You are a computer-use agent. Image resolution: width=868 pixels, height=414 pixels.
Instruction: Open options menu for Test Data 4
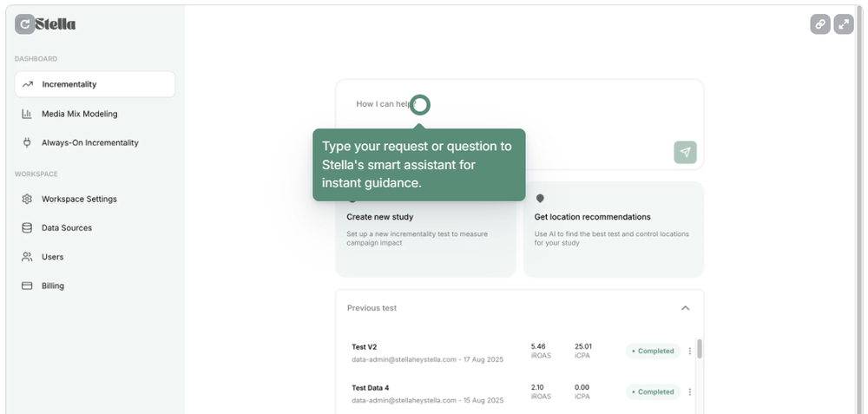690,392
